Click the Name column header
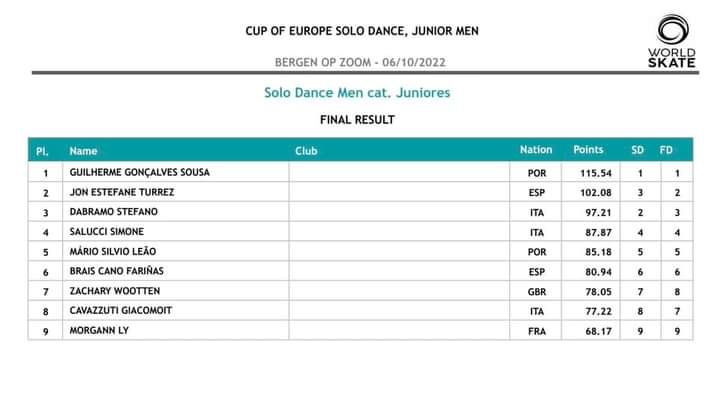Image resolution: width=720 pixels, height=407 pixels. [x=84, y=151]
